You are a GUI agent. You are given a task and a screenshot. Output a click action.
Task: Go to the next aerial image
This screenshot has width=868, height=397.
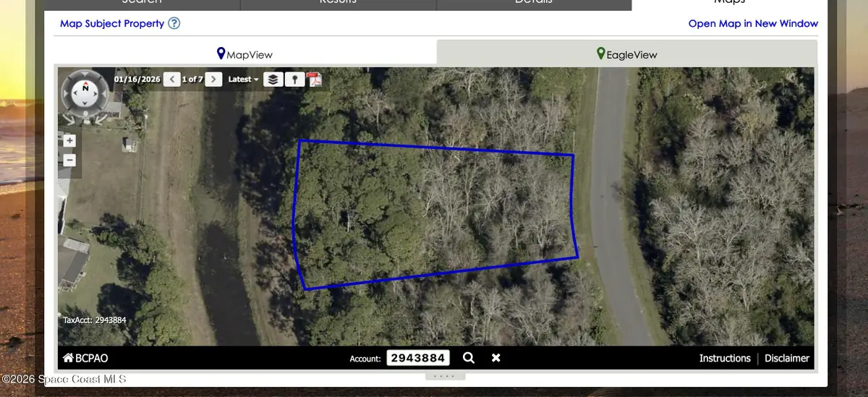pos(213,79)
